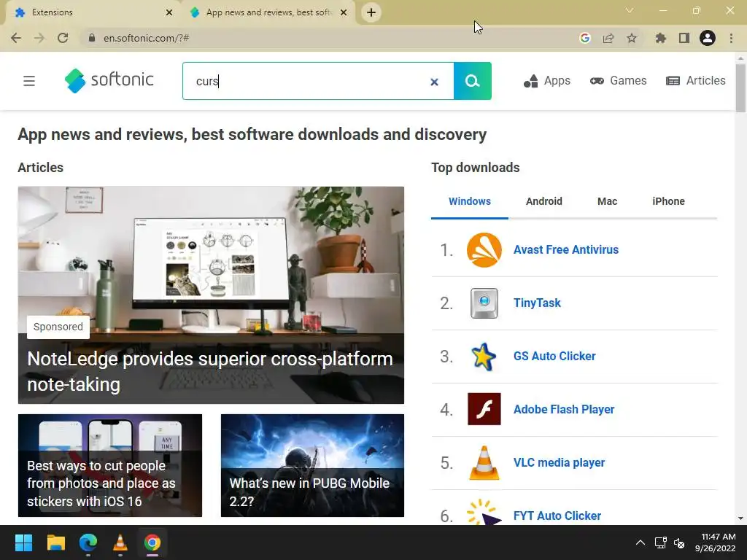Click the muted volume tray icon
747x560 pixels.
pos(679,542)
